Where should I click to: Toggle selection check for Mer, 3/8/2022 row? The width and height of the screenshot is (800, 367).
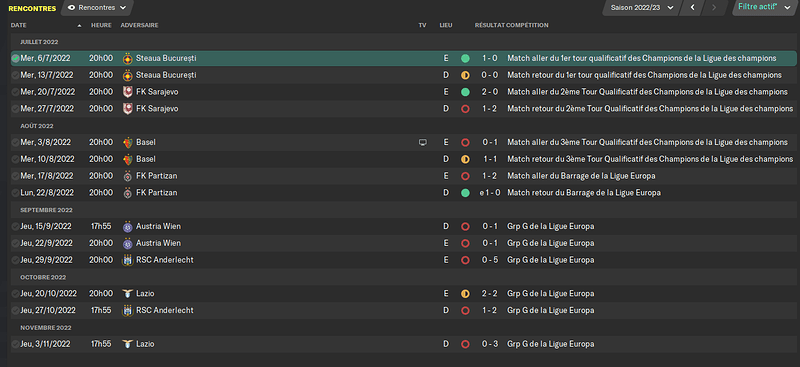15,142
